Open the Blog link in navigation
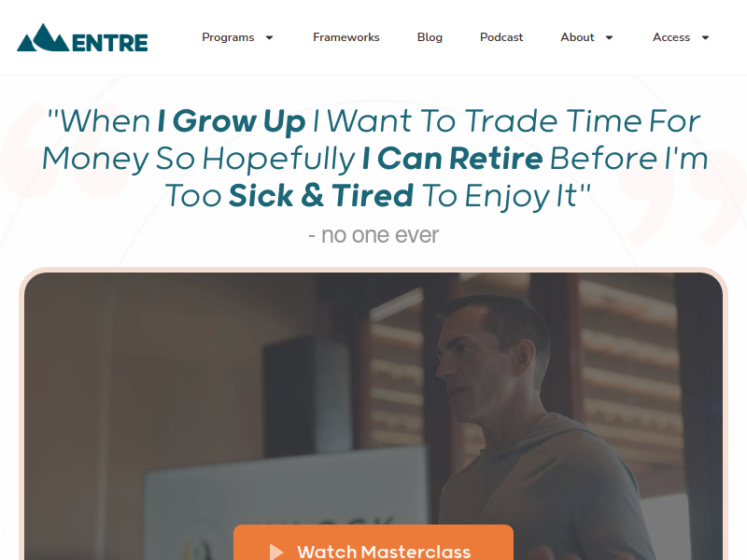The width and height of the screenshot is (747, 560). [x=430, y=37]
